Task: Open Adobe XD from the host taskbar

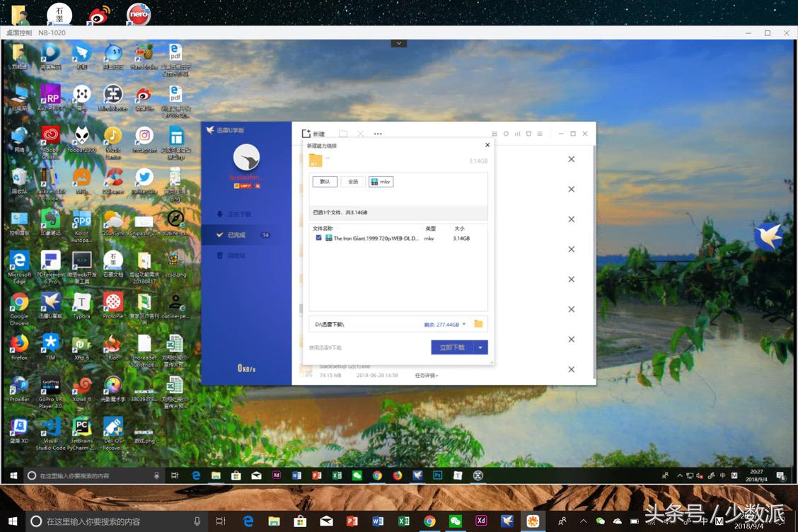Action: point(481,520)
